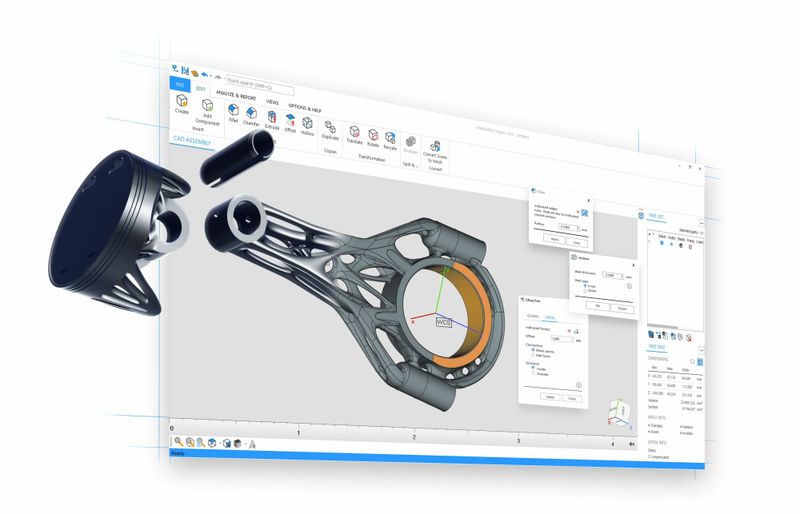This screenshot has width=800, height=514.
Task: Click the zoom magnifier icon in bottom toolbar
Action: coord(178,441)
